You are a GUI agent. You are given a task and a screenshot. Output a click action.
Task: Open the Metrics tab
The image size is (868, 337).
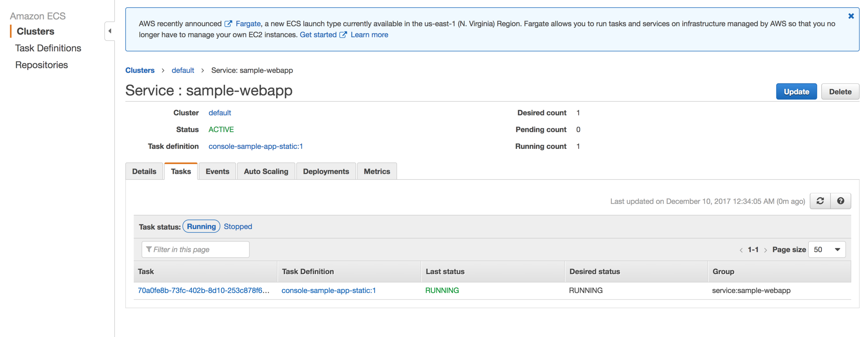pyautogui.click(x=377, y=171)
